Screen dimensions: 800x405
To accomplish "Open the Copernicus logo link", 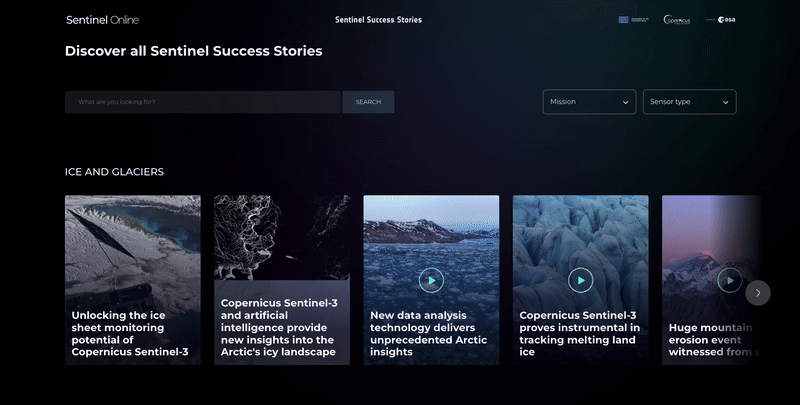I will click(x=677, y=20).
